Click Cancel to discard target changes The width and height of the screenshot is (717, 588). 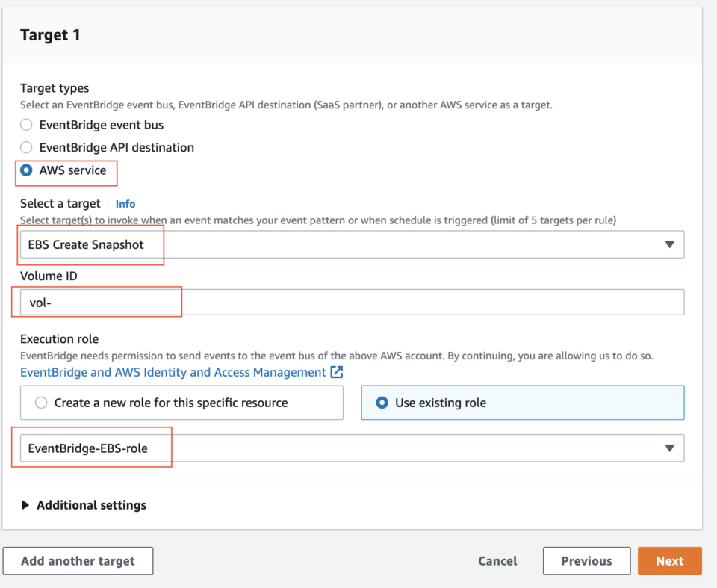(497, 560)
